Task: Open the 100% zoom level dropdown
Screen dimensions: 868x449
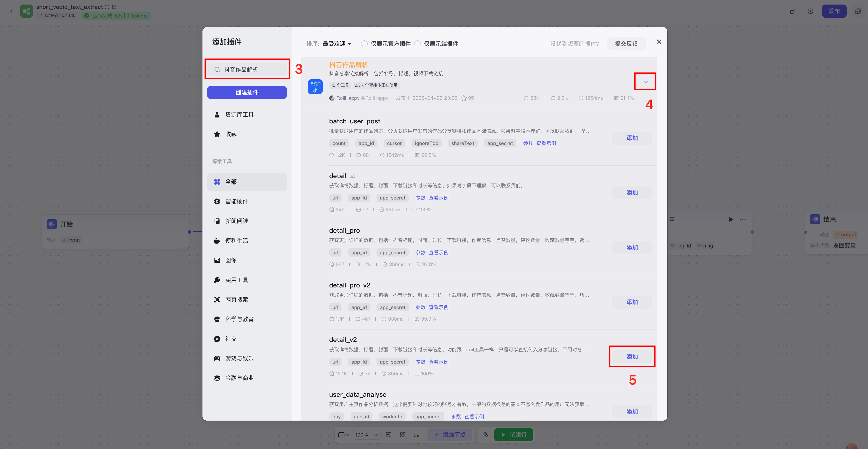Action: click(x=367, y=435)
